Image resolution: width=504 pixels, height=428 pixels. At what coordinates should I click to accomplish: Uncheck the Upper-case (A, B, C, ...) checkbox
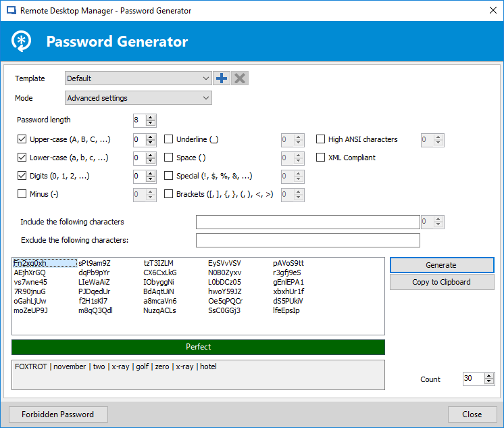[x=22, y=140]
